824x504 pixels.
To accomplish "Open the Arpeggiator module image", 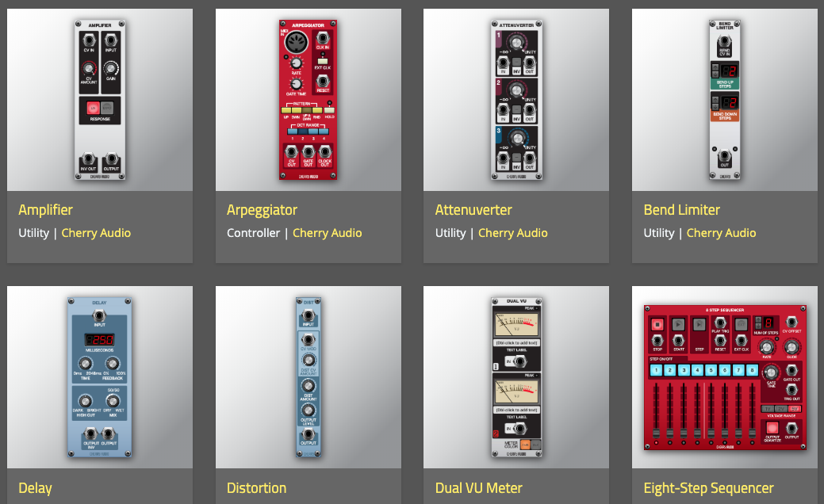I will [308, 100].
